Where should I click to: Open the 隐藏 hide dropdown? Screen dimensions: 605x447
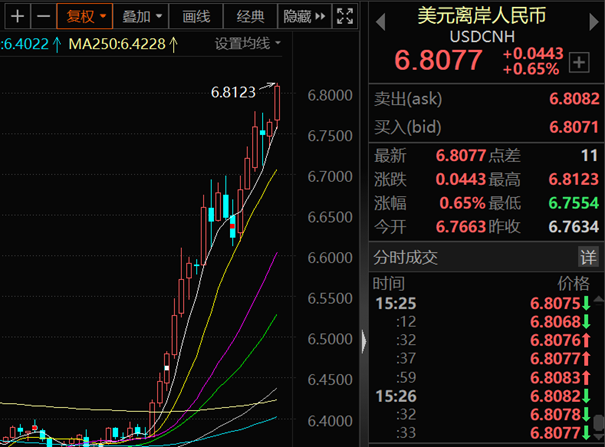302,16
